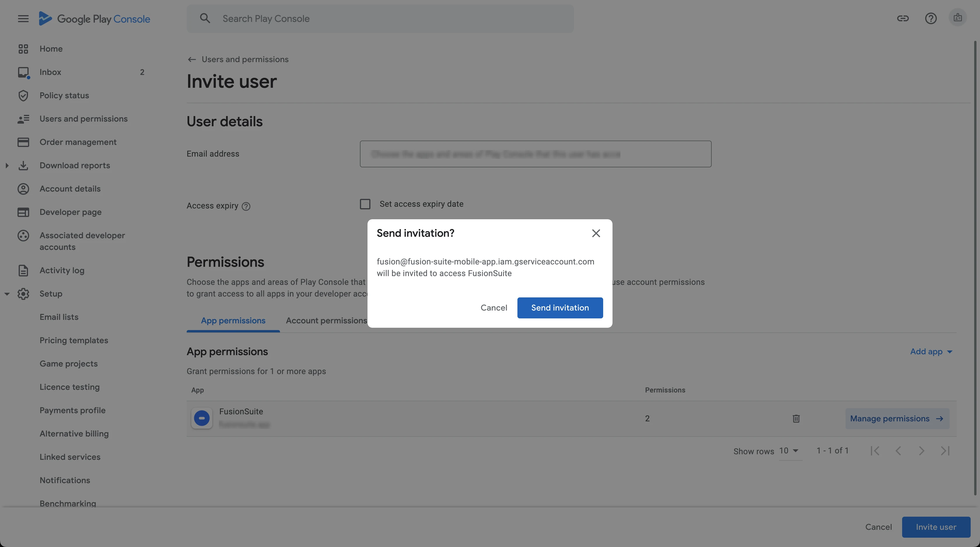Click the Access expiry help icon
Screen dimensions: 980x547
[246, 206]
